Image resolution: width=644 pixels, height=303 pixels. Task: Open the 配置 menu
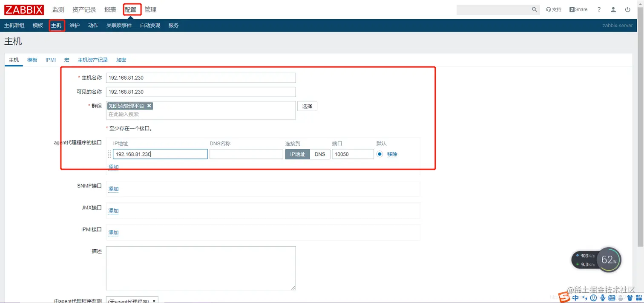click(x=130, y=9)
